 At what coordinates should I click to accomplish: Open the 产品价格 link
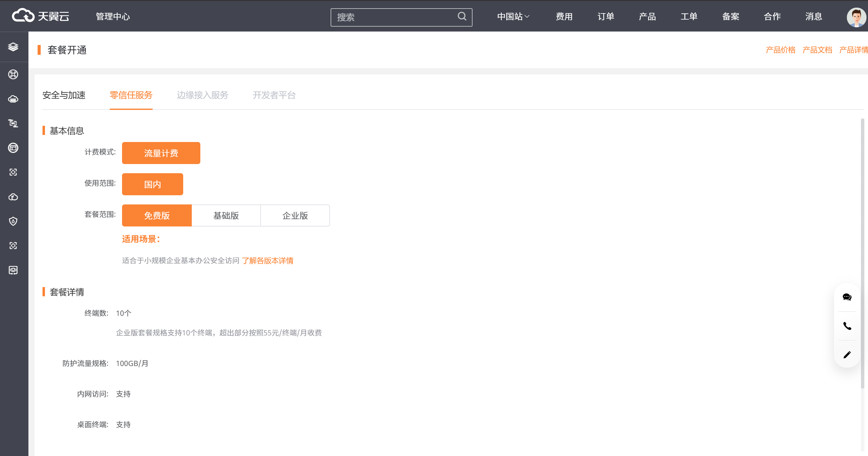[781, 50]
